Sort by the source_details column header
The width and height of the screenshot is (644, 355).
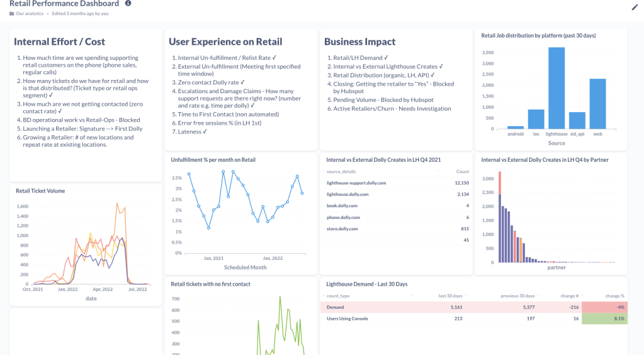(341, 171)
